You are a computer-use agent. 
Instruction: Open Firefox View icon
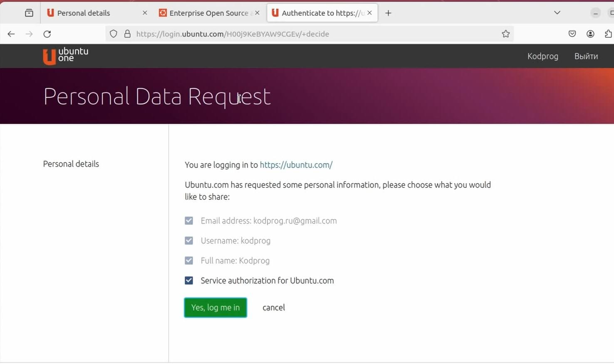pyautogui.click(x=29, y=13)
